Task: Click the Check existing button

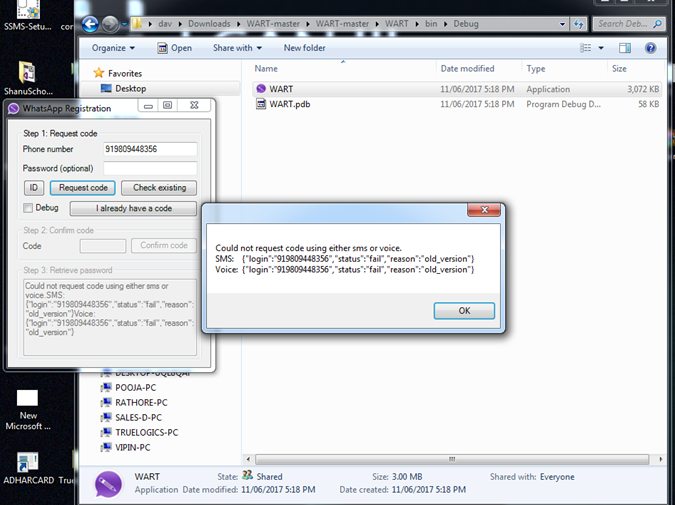Action: point(159,188)
